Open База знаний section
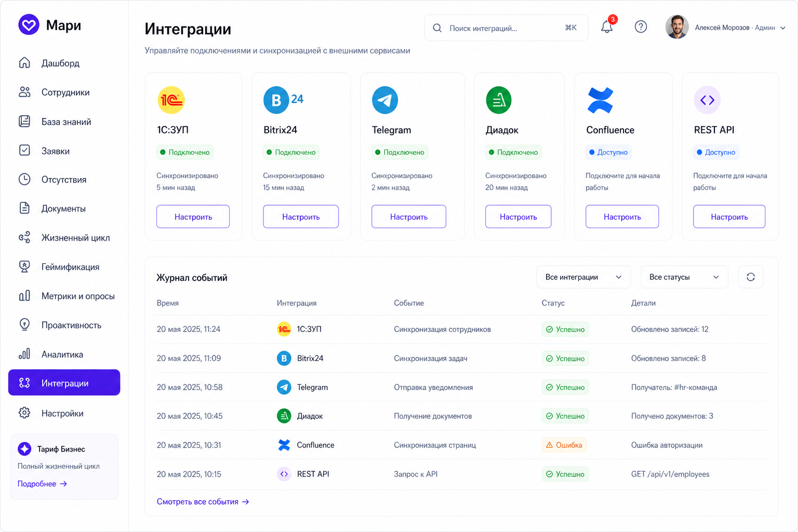The height and width of the screenshot is (532, 798). point(64,122)
